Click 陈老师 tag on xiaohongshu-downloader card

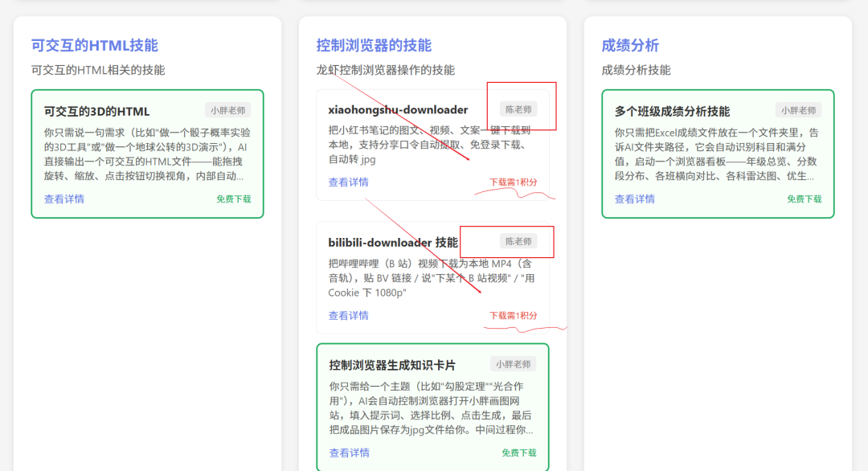tap(518, 109)
